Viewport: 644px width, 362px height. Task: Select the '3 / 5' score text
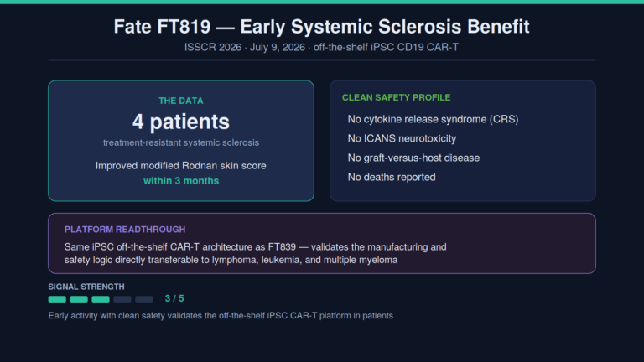(174, 298)
